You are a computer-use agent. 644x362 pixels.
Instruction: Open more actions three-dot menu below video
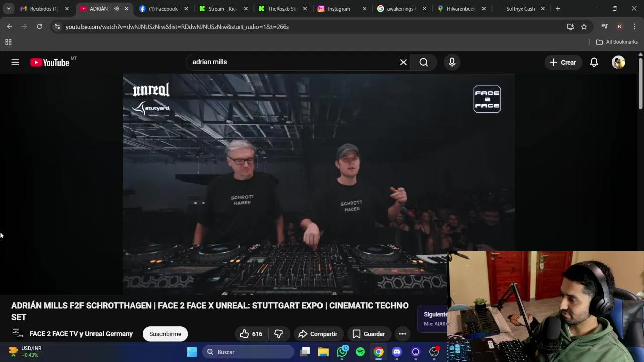click(x=403, y=334)
